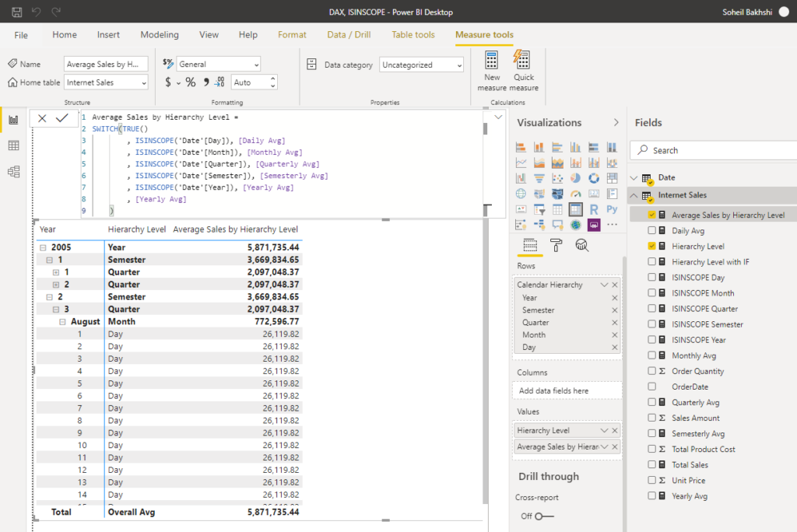This screenshot has height=532, width=797.
Task: Collapse the Internet Sales table
Action: point(634,195)
